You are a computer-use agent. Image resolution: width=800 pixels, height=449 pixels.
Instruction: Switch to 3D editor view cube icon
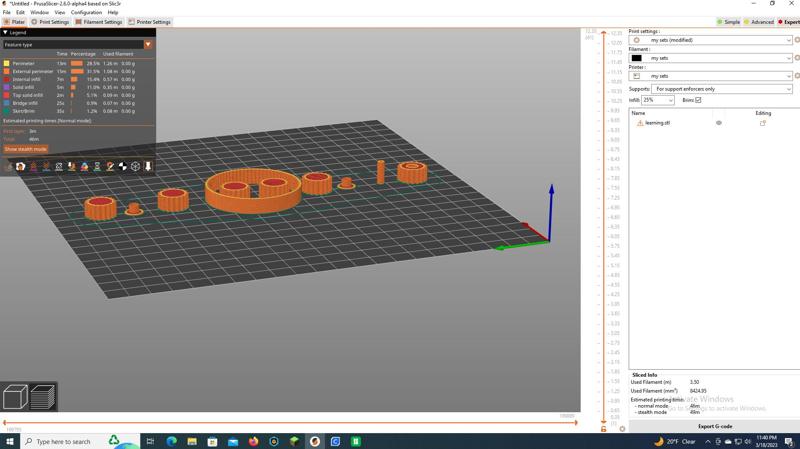click(15, 396)
